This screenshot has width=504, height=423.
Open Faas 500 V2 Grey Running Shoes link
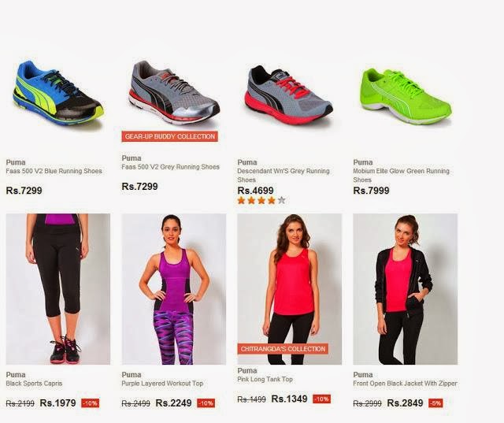[170, 167]
